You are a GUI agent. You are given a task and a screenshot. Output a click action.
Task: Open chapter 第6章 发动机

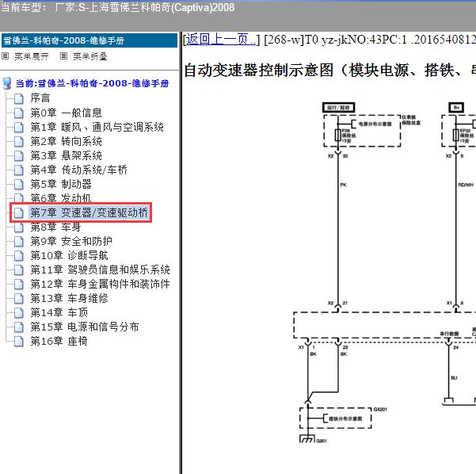point(61,198)
